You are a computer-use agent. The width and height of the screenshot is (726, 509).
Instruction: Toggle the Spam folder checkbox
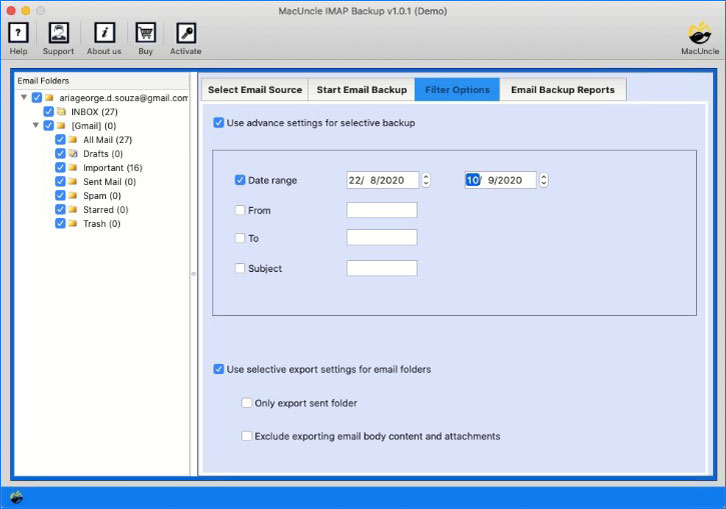[x=60, y=196]
